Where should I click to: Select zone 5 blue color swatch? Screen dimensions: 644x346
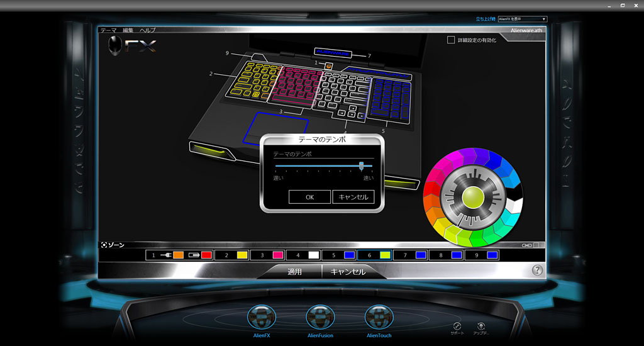[x=350, y=255]
